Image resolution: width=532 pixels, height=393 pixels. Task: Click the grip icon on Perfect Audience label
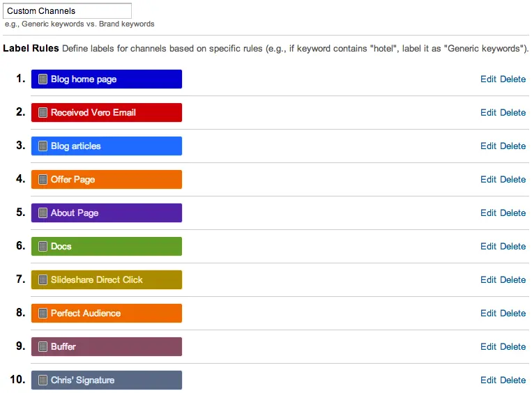[x=43, y=314]
